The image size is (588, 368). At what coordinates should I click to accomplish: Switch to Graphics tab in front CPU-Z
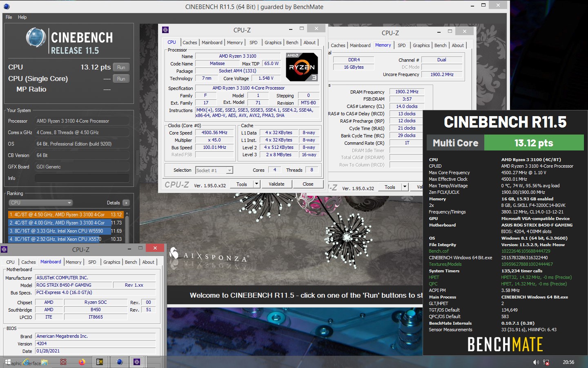click(273, 43)
